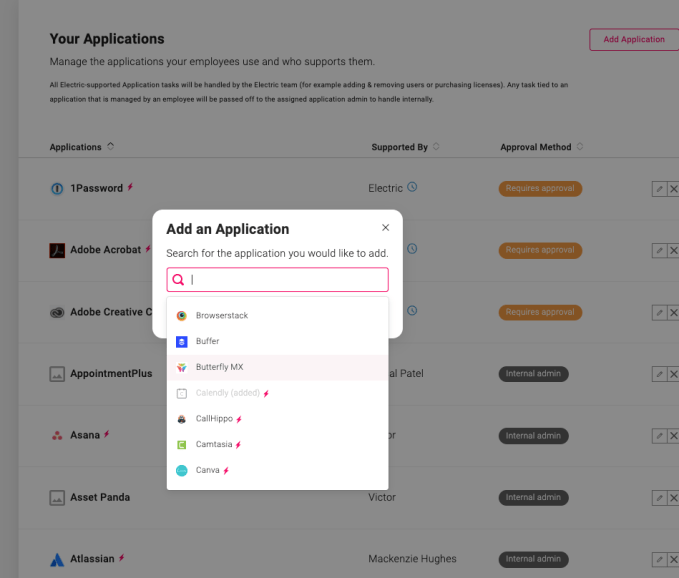Click the pencil icon for Atlassian
679x578 pixels.
pos(658,560)
